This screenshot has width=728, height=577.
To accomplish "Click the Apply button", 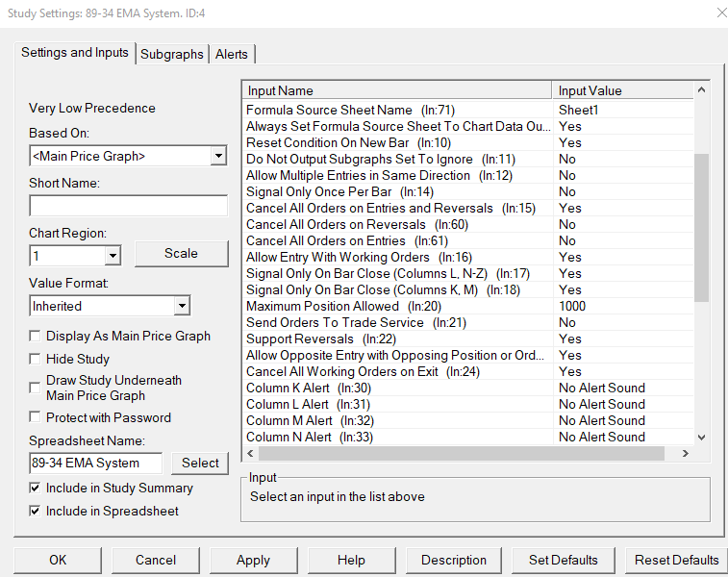I will (253, 560).
